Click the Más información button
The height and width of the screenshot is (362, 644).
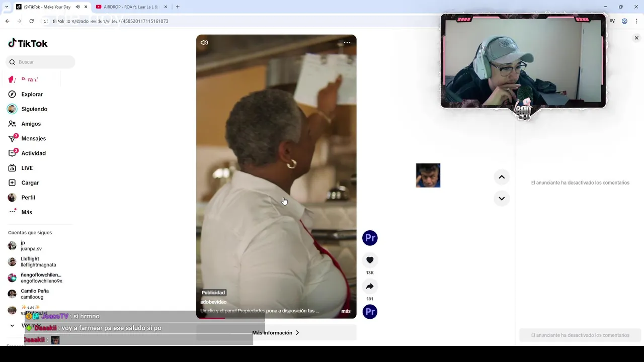point(276,333)
